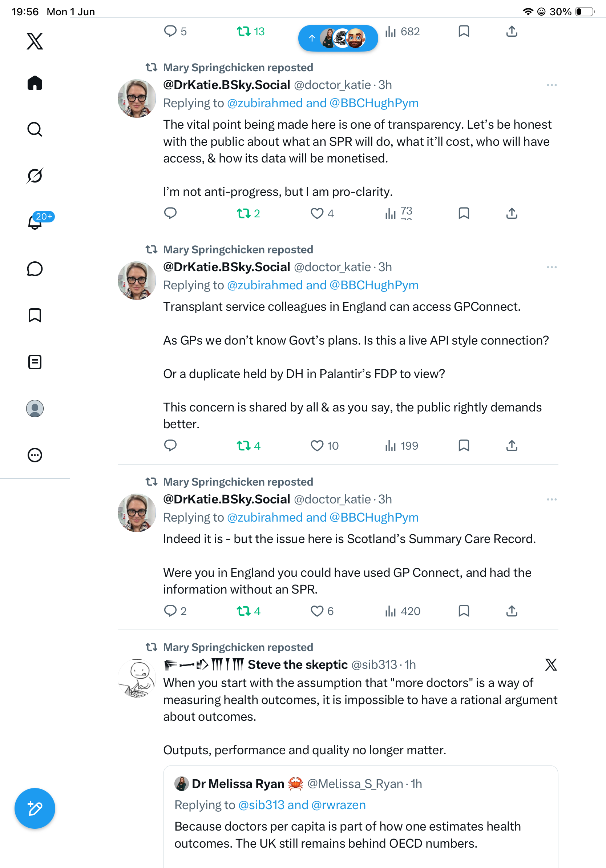Open the search magnifier in sidebar
606x868 pixels.
(35, 129)
